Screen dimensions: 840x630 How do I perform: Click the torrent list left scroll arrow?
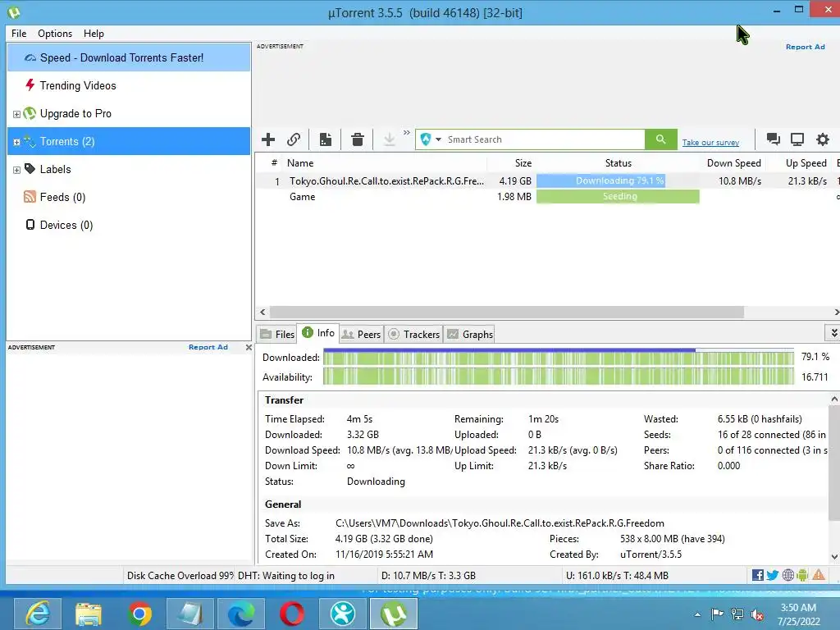pos(262,312)
